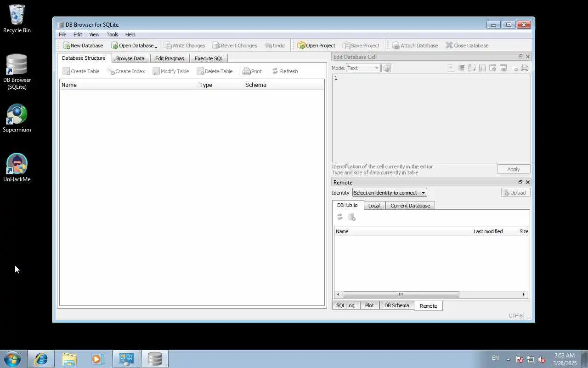The image size is (588, 368).
Task: Click the blank page icon in the Edit Cell toolbar
Action: point(451,68)
